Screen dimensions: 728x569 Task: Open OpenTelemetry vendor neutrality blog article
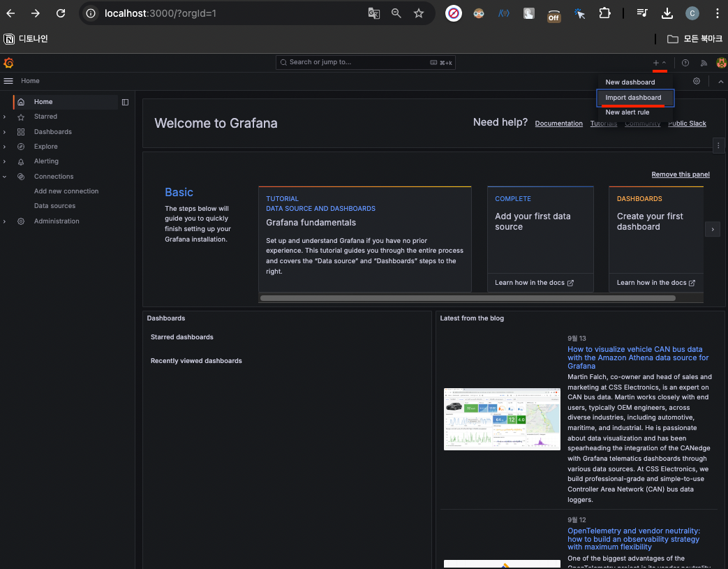[634, 539]
